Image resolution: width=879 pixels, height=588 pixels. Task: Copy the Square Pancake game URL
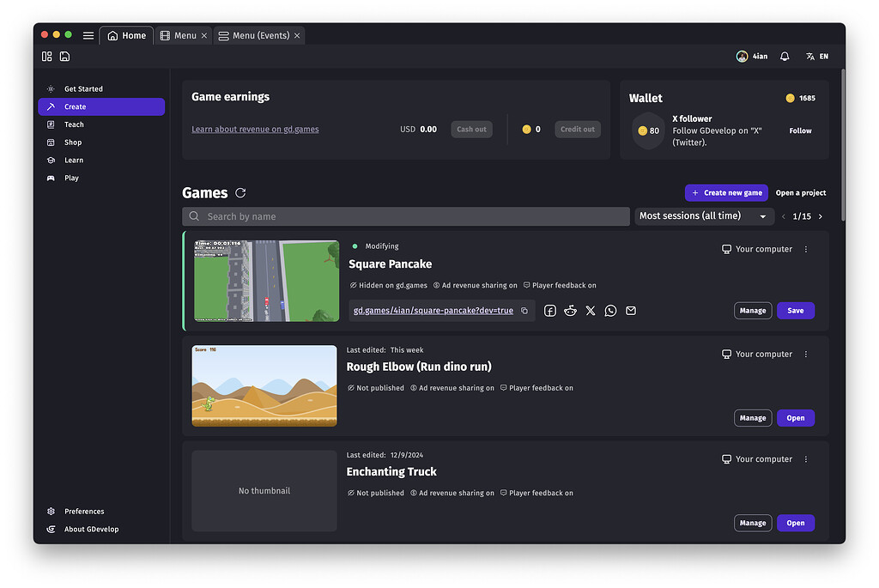[524, 310]
